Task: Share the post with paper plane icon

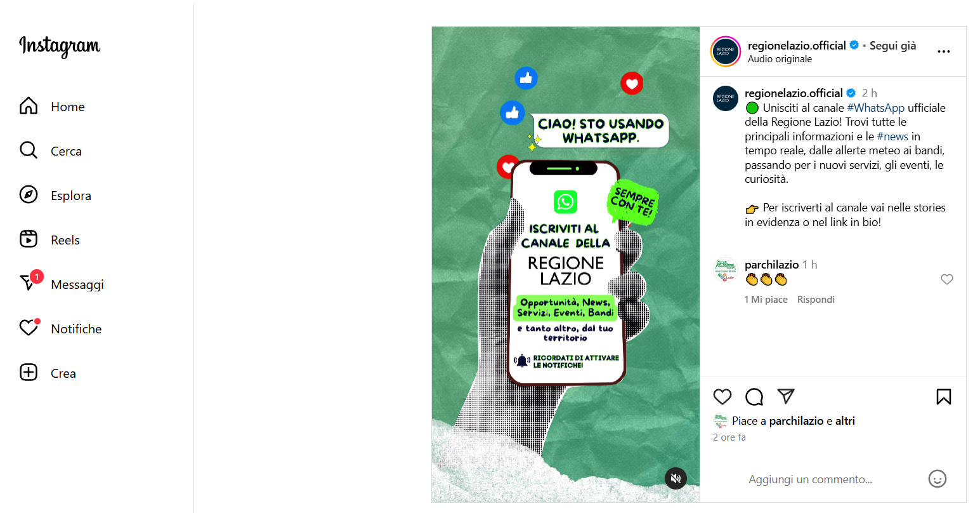Action: [786, 397]
